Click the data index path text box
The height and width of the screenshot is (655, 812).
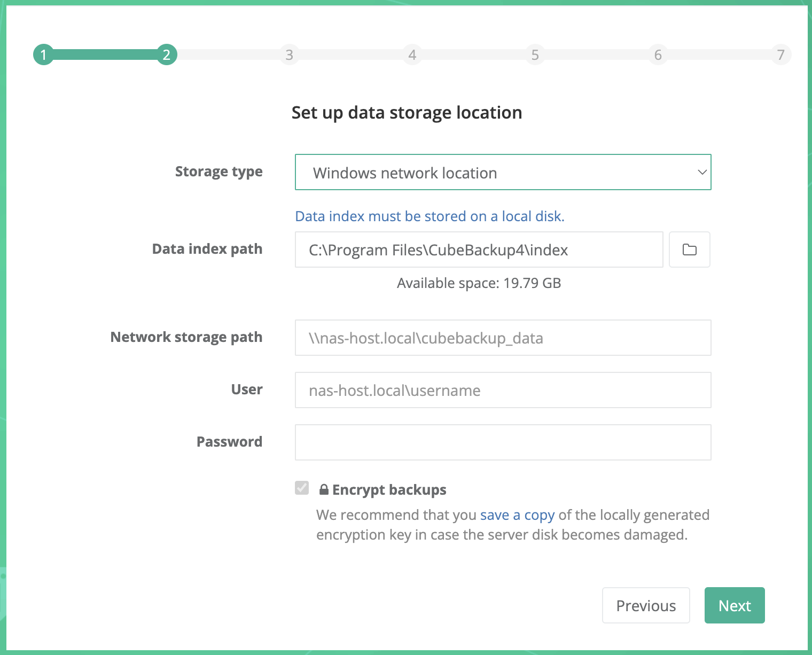click(479, 249)
